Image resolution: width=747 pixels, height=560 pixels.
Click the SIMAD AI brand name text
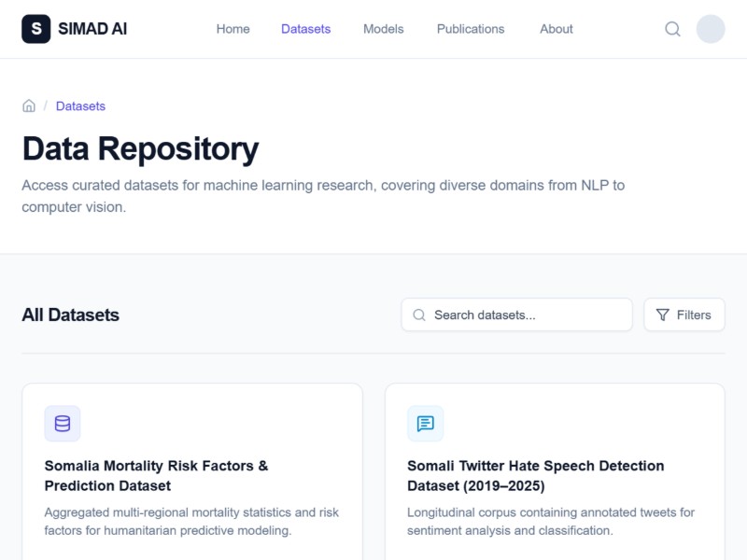[x=92, y=29]
